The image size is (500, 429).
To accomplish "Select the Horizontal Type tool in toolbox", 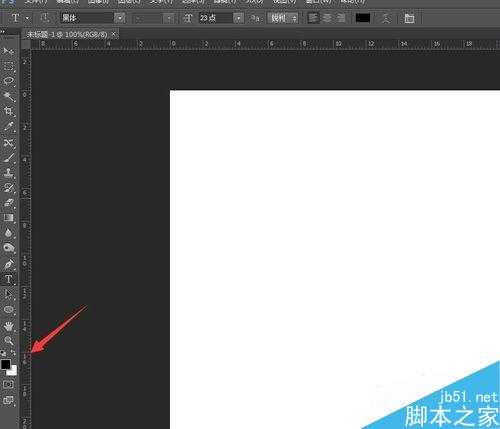I will pos(9,279).
